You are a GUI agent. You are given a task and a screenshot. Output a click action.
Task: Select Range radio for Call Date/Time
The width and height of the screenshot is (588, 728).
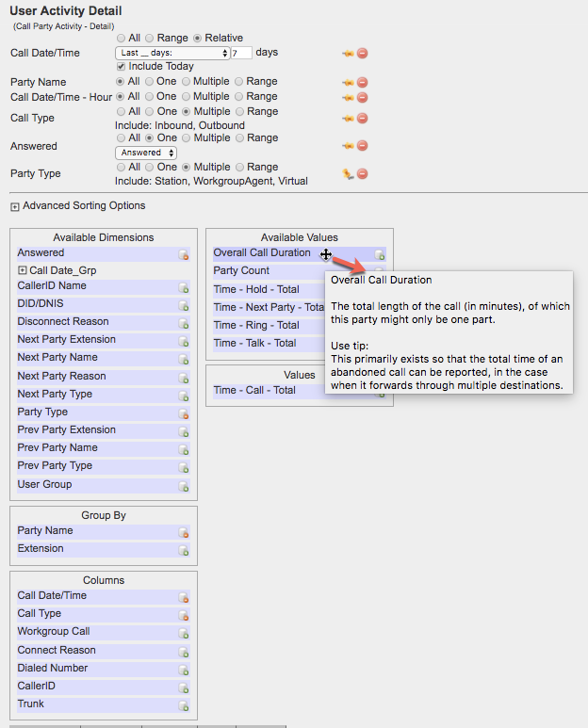[x=159, y=38]
